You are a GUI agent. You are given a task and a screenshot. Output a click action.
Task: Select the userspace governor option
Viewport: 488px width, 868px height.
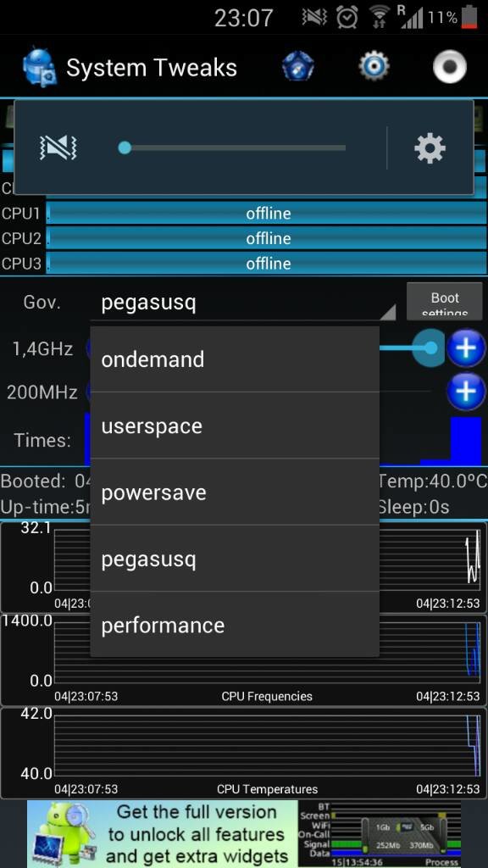pos(235,426)
